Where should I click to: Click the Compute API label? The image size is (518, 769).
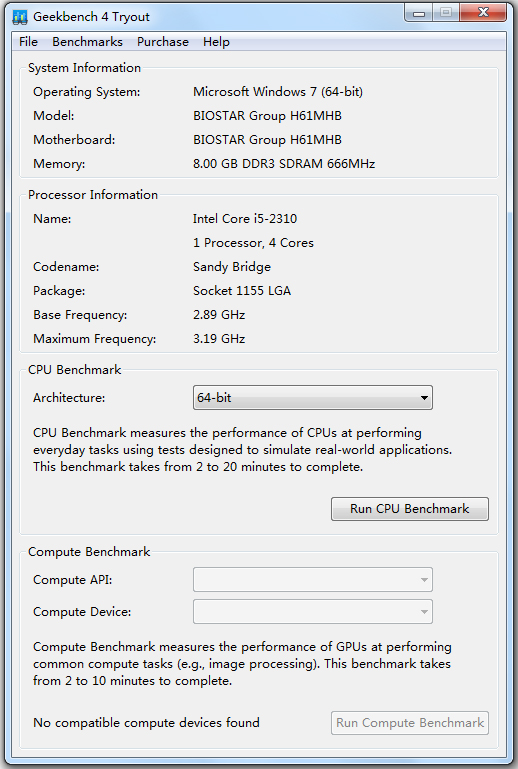click(73, 580)
